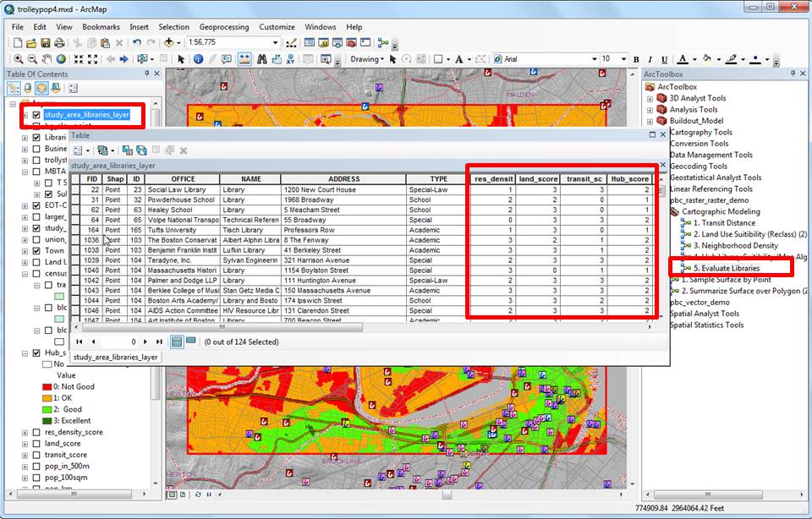
Task: Click the Save document icon
Action: click(45, 43)
